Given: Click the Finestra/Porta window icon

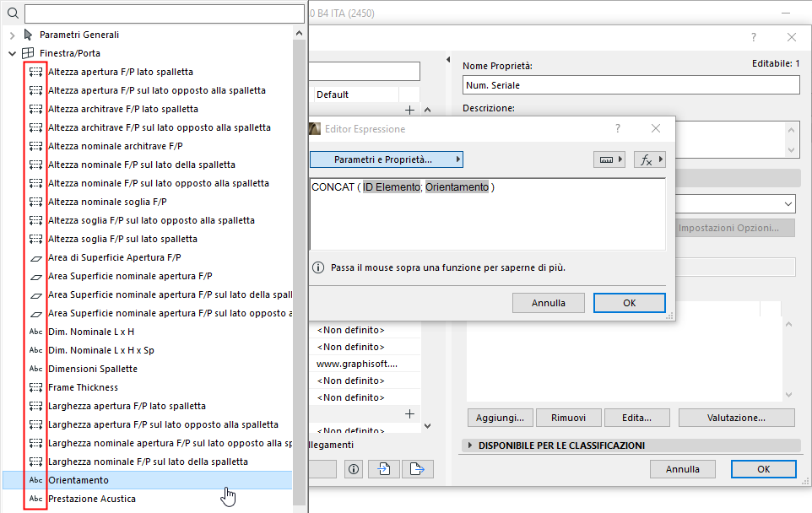Looking at the screenshot, I should click(x=28, y=53).
